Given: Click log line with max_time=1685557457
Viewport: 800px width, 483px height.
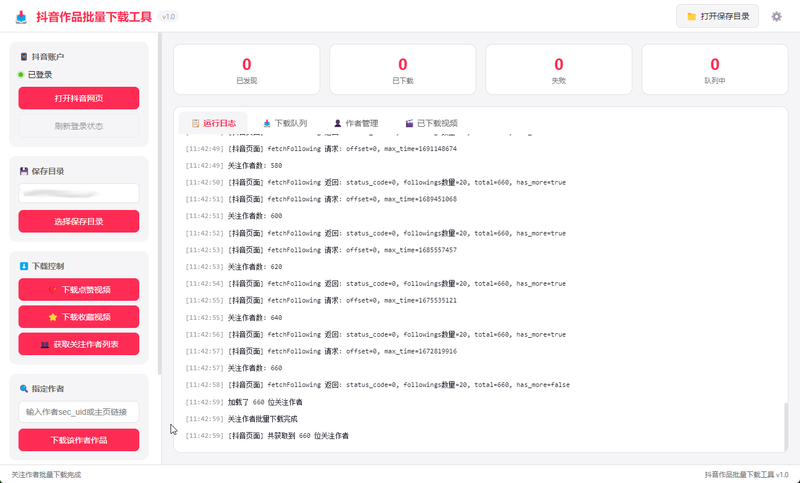Looking at the screenshot, I should 321,250.
